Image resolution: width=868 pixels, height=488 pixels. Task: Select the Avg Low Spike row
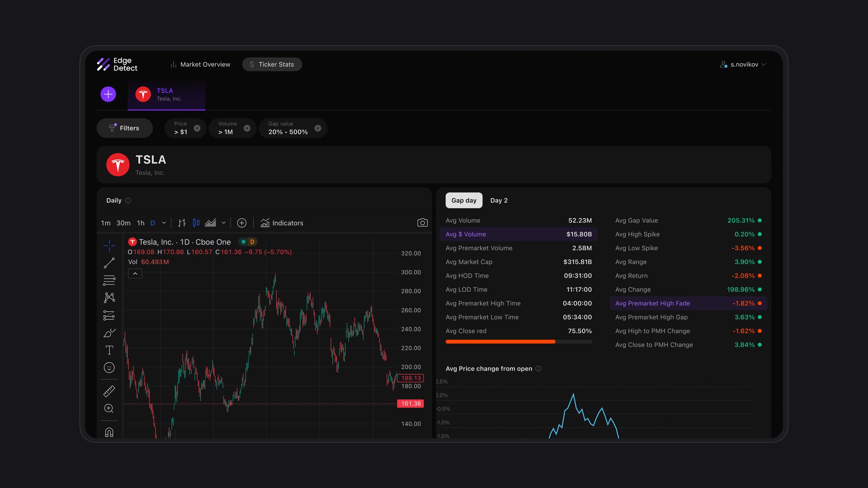click(688, 248)
